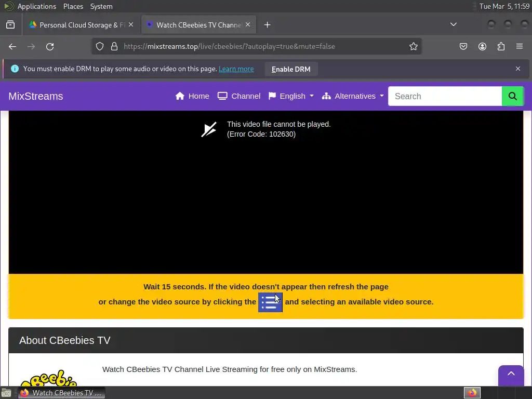Open the Applications menu
The width and height of the screenshot is (532, 399).
tap(37, 6)
